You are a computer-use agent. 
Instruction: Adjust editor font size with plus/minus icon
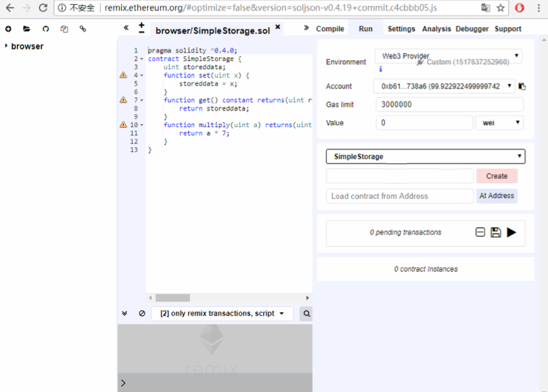point(141,28)
